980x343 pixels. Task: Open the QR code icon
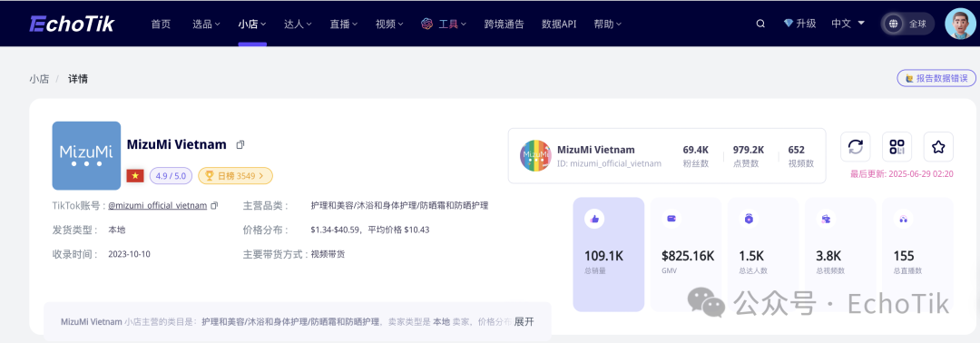(x=897, y=147)
